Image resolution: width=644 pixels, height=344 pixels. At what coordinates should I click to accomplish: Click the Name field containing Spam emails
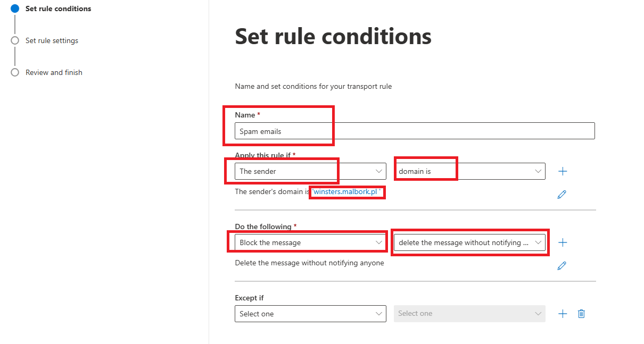415,131
